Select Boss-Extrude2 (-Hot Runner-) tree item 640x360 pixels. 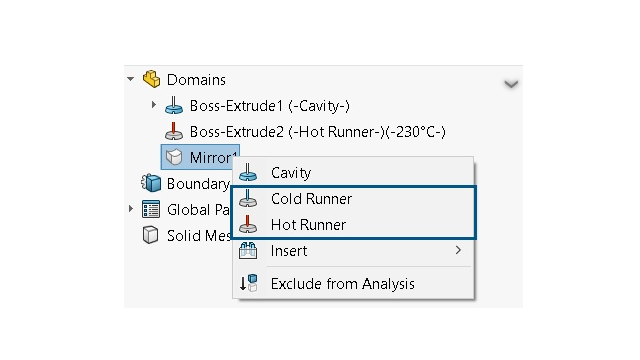pos(306,131)
